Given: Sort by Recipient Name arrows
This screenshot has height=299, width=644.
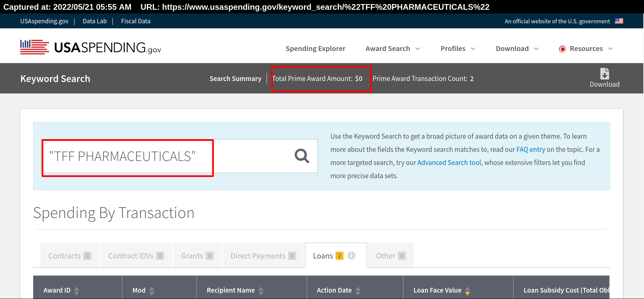Looking at the screenshot, I should (261, 291).
